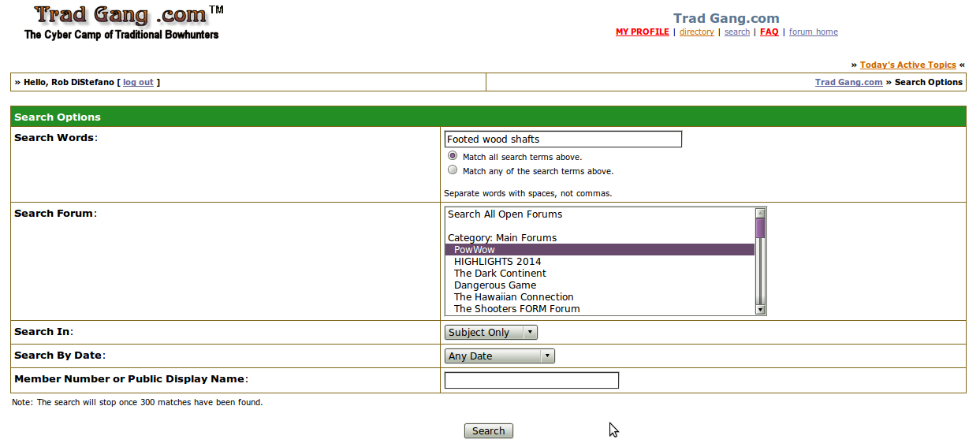Click the Trad Gang .com logo image
Image resolution: width=980 pixels, height=447 pixels.
122,22
